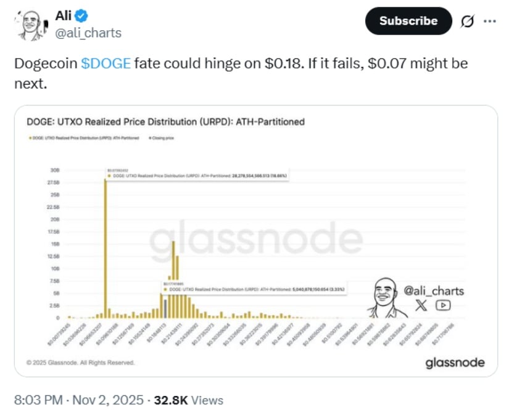Click the chart title DOGE: UTXO Realized Price Distribution
509x420 pixels.
166,121
